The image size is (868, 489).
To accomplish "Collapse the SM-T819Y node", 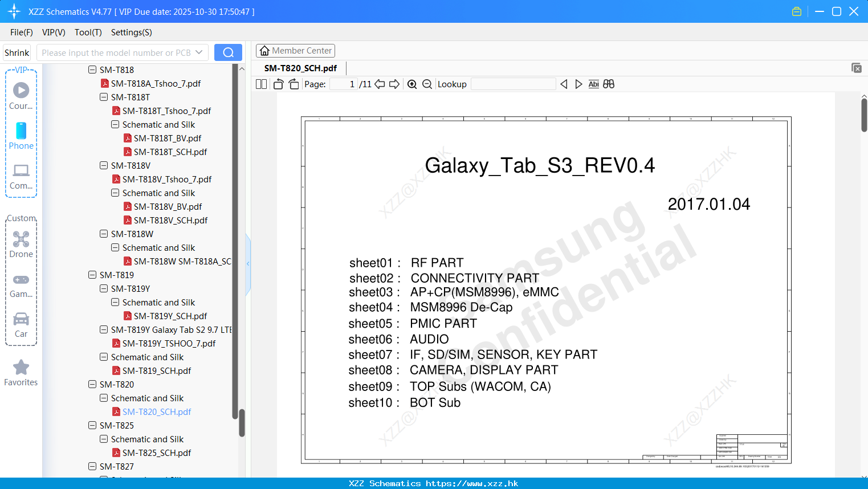I will point(104,288).
